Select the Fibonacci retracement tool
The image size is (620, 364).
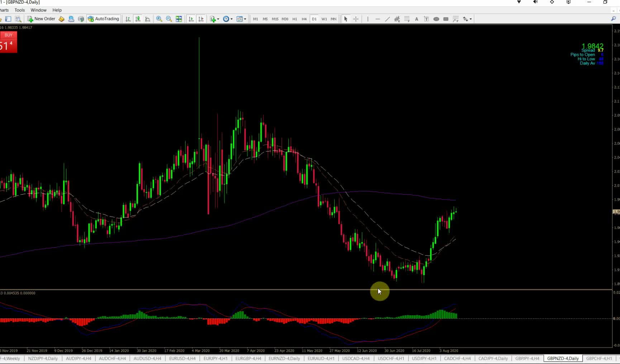click(x=407, y=19)
